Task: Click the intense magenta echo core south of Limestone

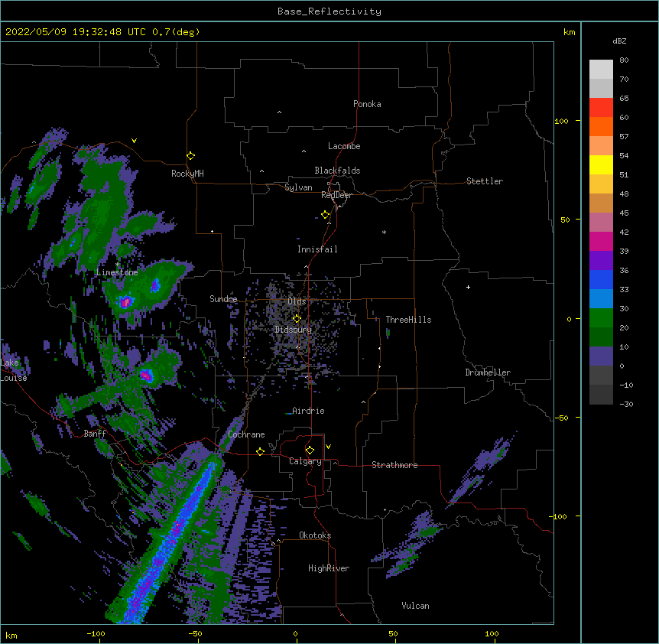Action: [125, 301]
